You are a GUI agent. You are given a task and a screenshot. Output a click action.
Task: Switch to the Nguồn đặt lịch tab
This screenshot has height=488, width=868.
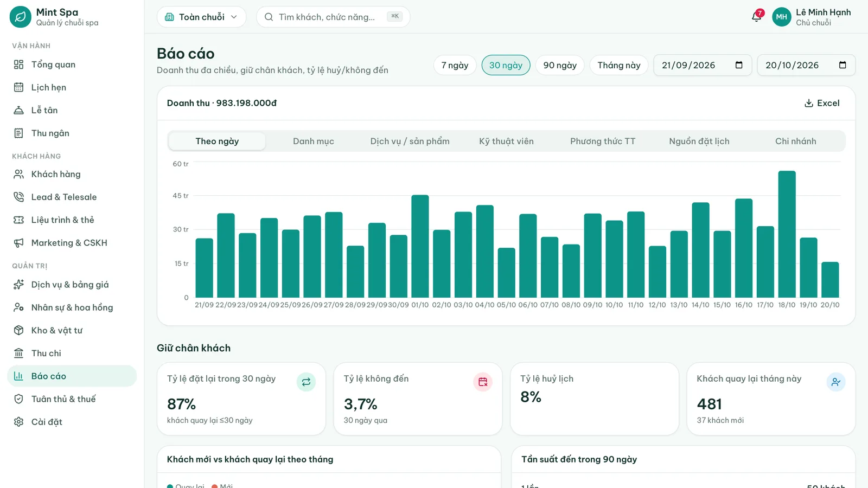[699, 141]
